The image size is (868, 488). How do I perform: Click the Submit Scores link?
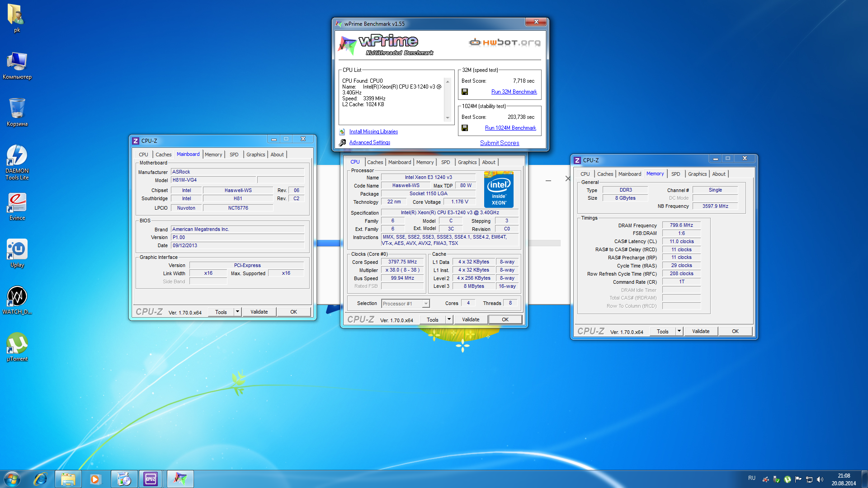[500, 143]
